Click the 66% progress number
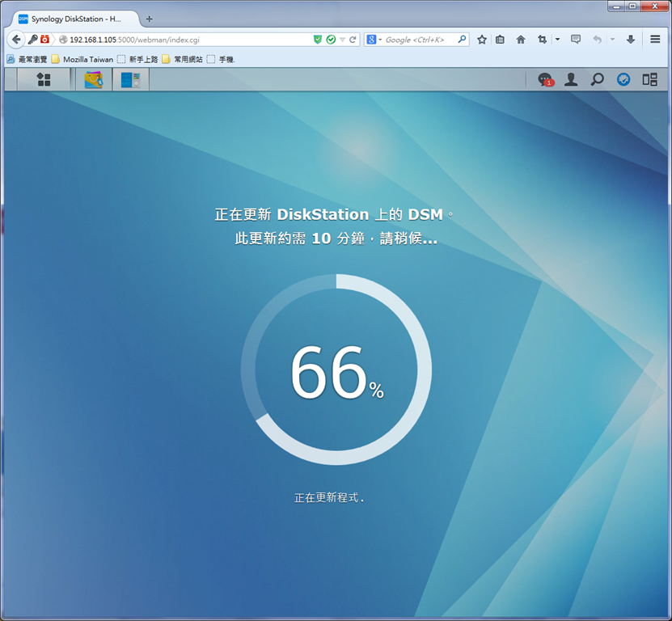672x621 pixels. pos(337,372)
